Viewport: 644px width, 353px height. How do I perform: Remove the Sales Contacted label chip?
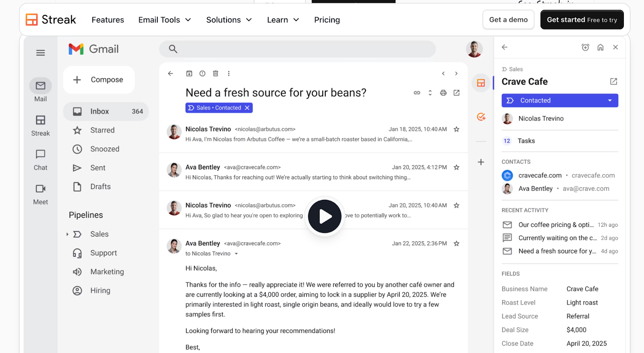[x=247, y=108]
